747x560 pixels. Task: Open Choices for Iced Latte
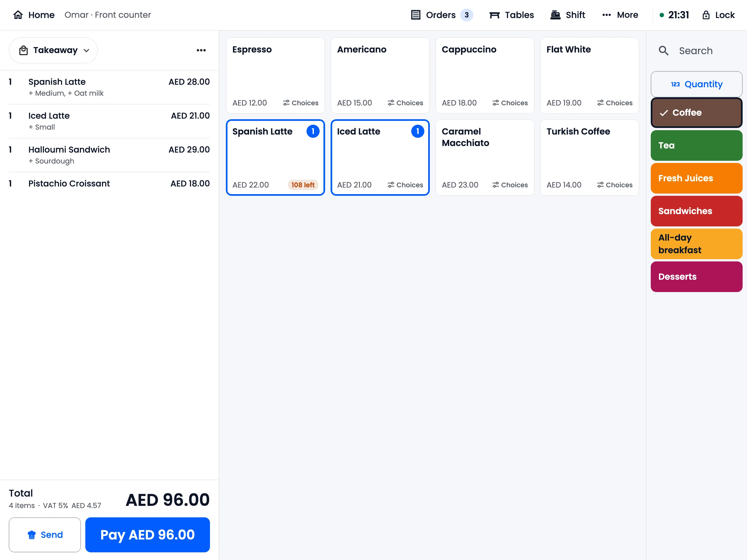pyautogui.click(x=405, y=185)
